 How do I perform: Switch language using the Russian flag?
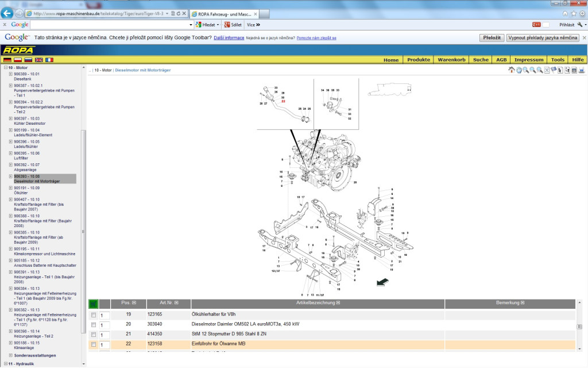[x=28, y=60]
